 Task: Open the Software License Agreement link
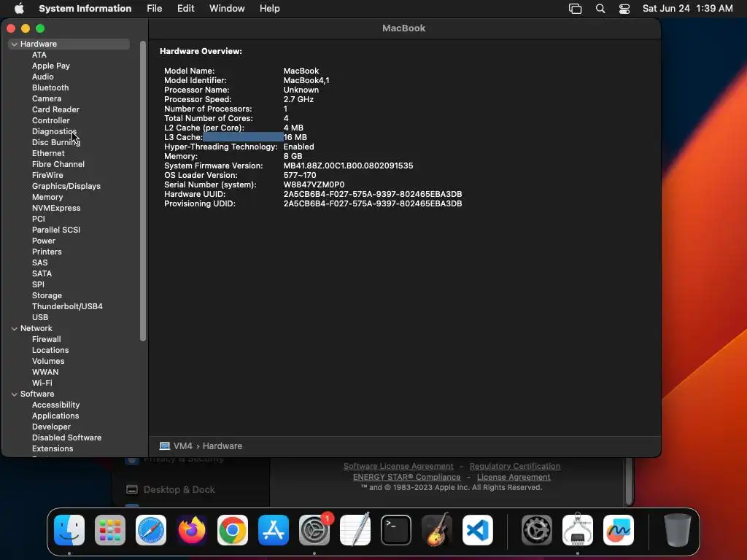pyautogui.click(x=398, y=466)
